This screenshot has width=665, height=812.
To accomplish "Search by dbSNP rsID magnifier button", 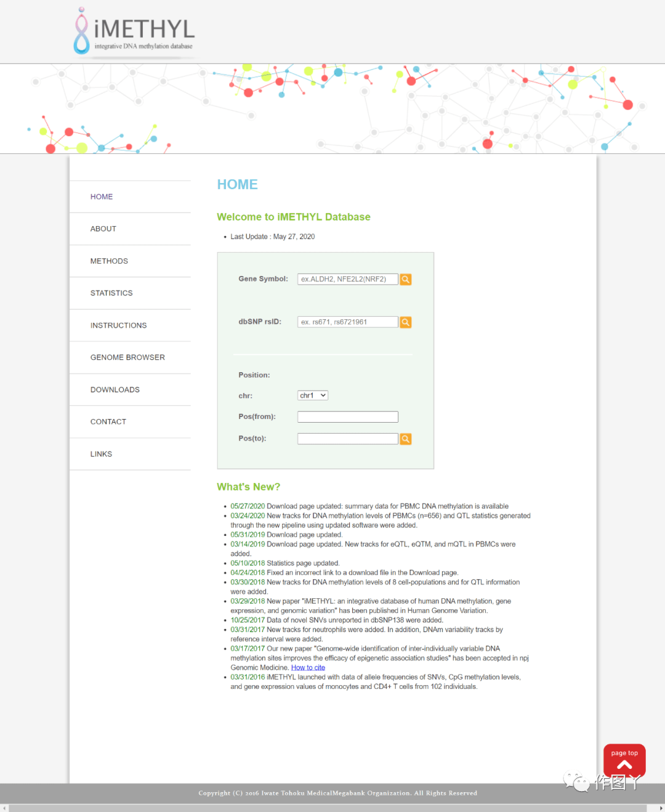I will pyautogui.click(x=406, y=322).
